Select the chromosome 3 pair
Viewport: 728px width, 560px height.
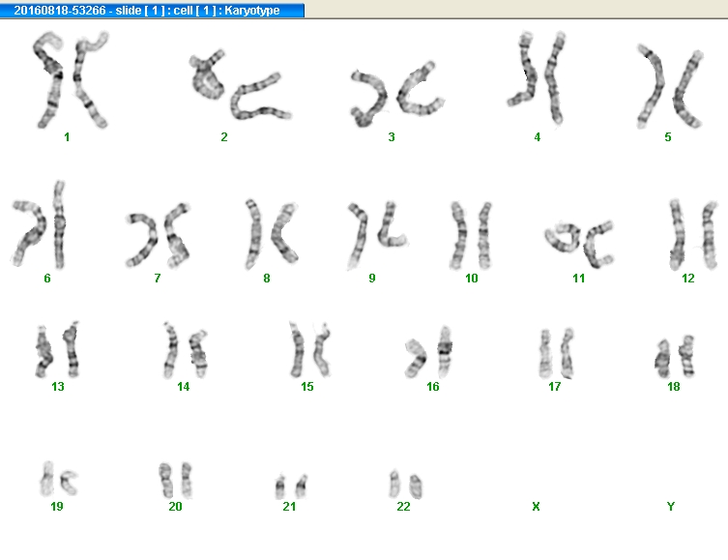point(397,94)
